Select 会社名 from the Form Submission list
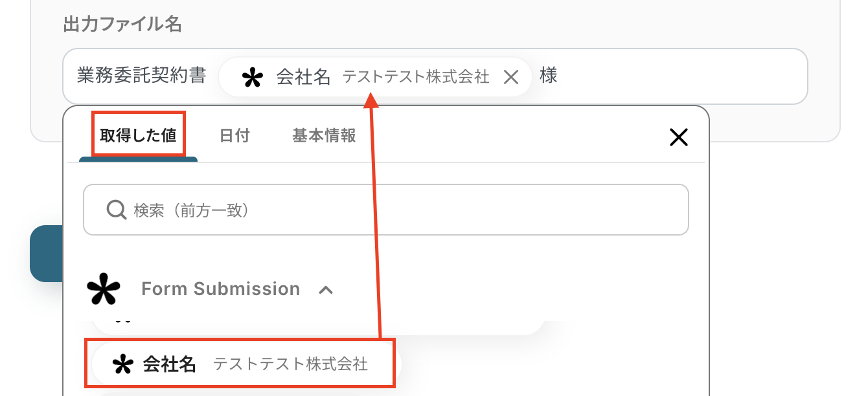Screen dimensions: 868x396 click(241, 364)
